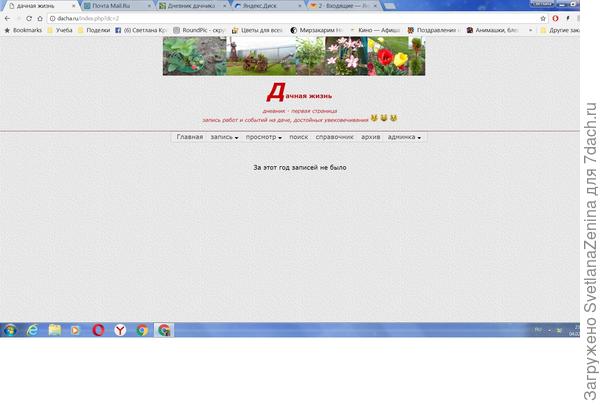
Task: Open Yandex browser from the taskbar
Action: [x=120, y=329]
